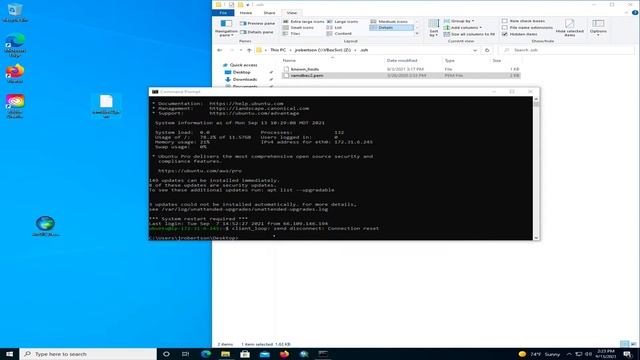Select List layout in the ribbon

point(335,27)
